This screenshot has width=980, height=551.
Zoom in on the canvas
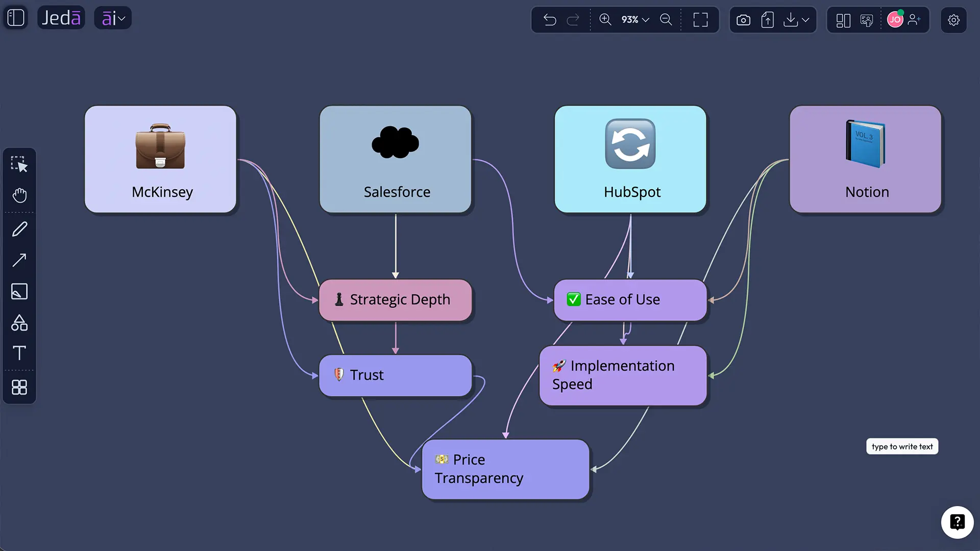coord(605,19)
